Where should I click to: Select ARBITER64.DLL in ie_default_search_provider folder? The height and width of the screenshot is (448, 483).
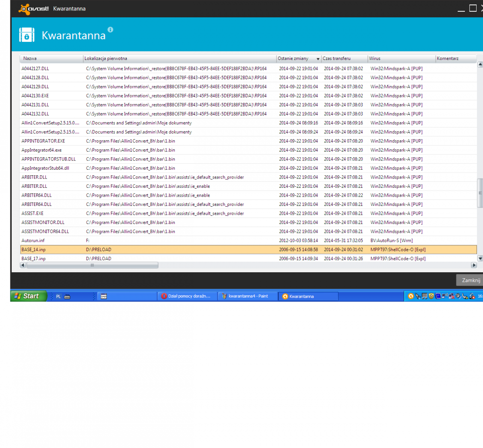(x=248, y=204)
